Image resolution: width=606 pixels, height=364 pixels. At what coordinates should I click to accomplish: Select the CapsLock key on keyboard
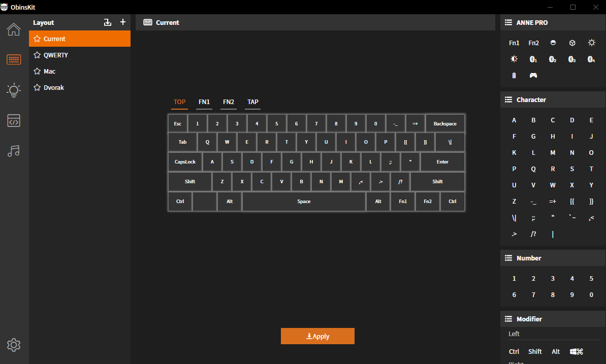click(185, 161)
